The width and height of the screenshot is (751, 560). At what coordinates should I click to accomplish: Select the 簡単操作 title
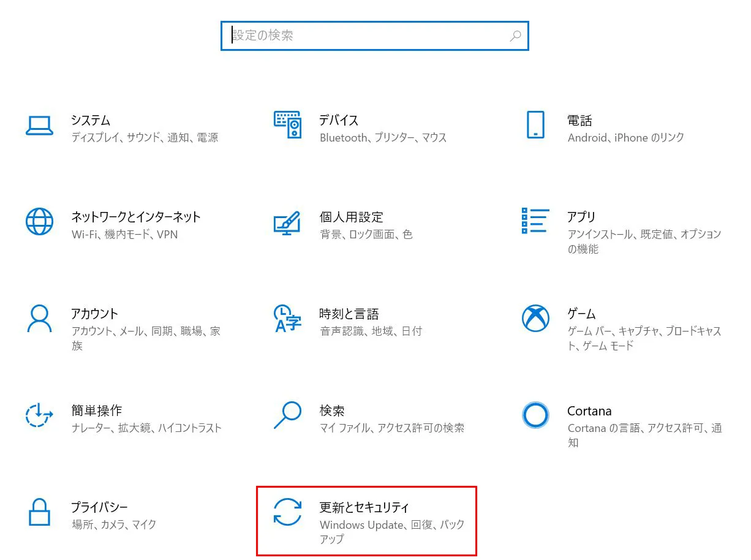click(96, 411)
